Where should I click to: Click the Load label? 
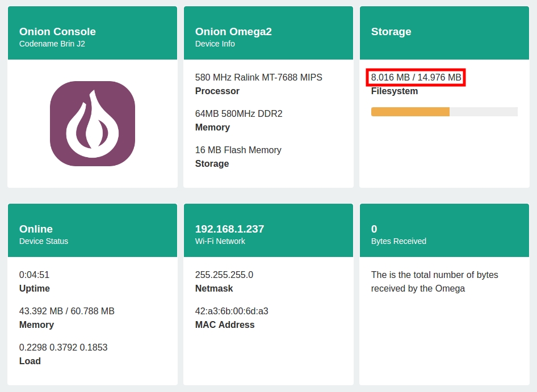coord(30,361)
